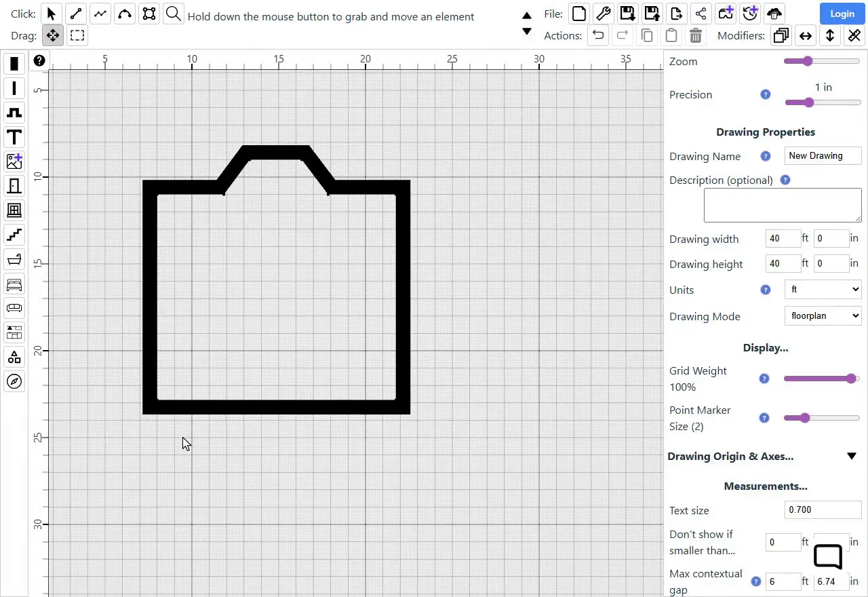This screenshot has height=597, width=868.
Task: Select the stairs tool
Action: [x=14, y=235]
